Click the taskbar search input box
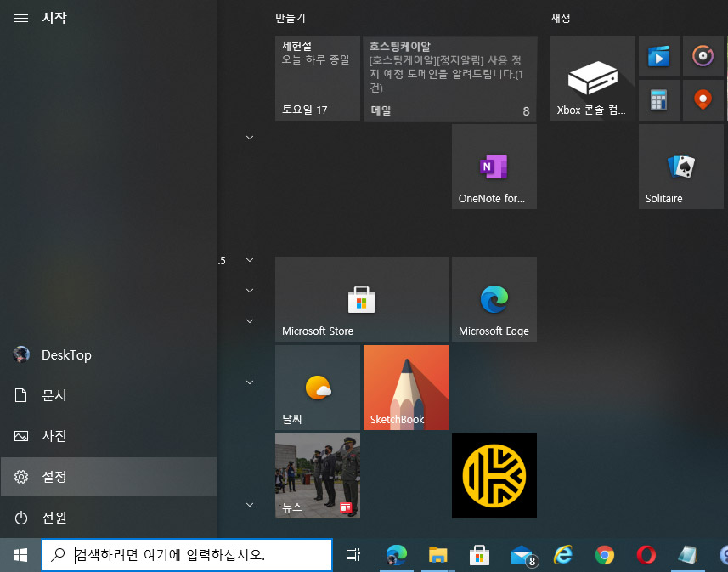 pos(187,555)
